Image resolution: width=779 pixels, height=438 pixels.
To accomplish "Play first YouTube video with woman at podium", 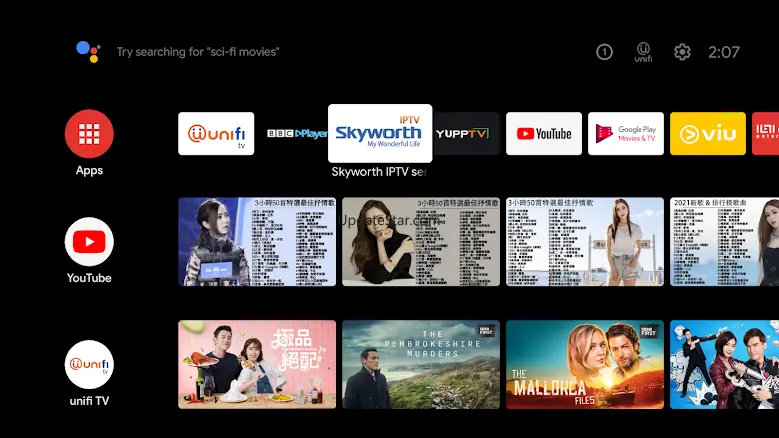I will click(x=257, y=242).
